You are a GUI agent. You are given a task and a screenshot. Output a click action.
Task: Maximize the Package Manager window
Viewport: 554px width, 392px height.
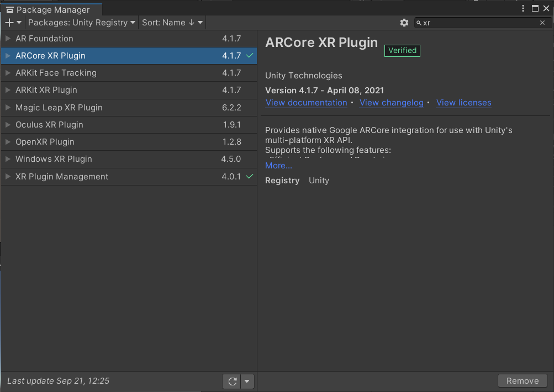click(535, 8)
